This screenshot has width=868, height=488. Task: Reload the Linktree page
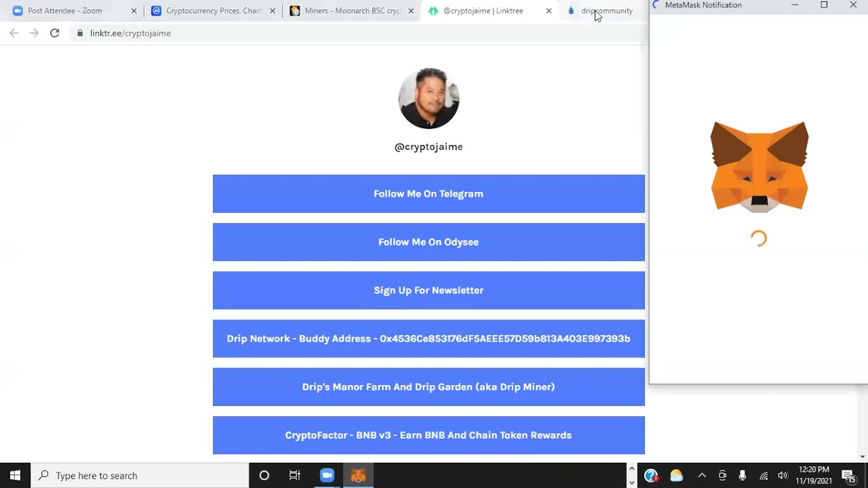click(54, 33)
